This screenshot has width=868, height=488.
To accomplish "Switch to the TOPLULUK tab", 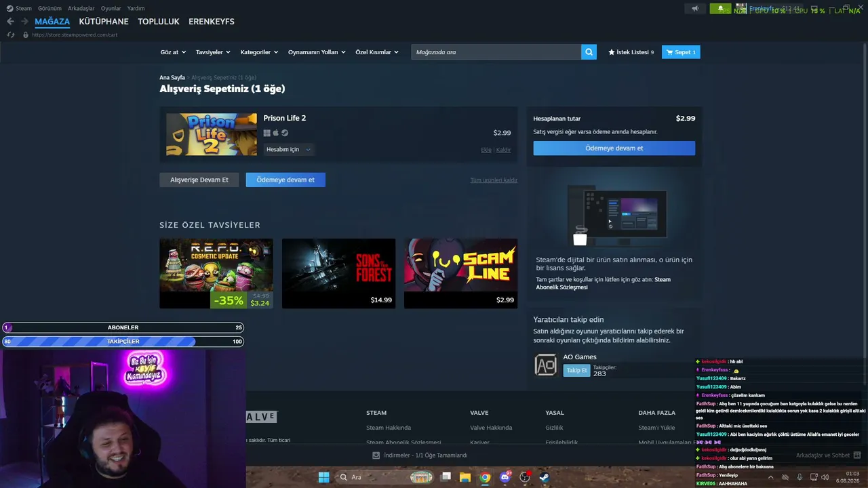I will click(159, 22).
